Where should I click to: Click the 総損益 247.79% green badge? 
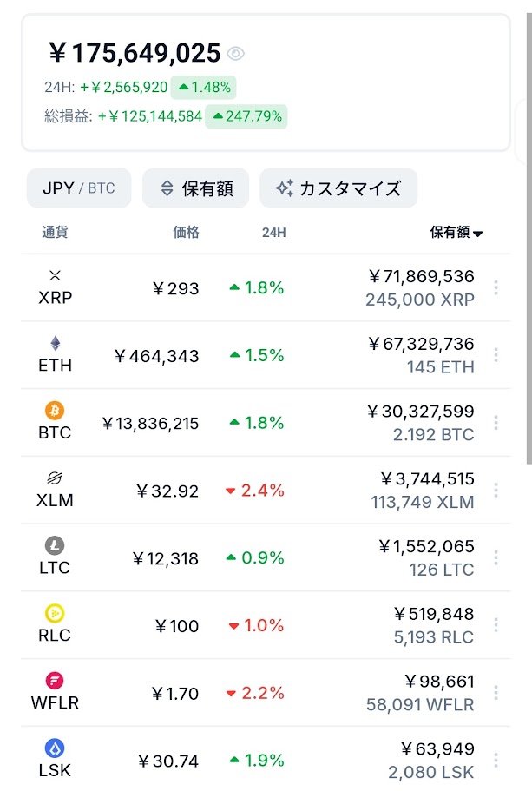(x=246, y=116)
